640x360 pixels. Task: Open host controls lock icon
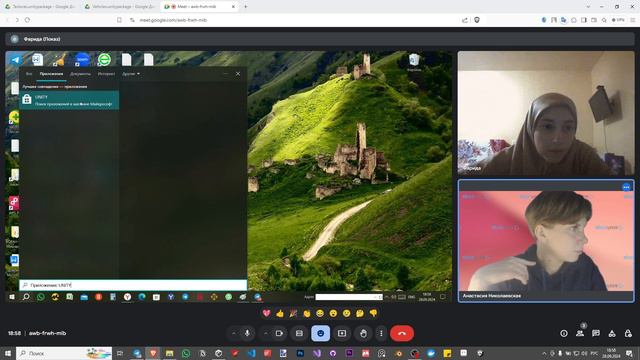[628, 333]
